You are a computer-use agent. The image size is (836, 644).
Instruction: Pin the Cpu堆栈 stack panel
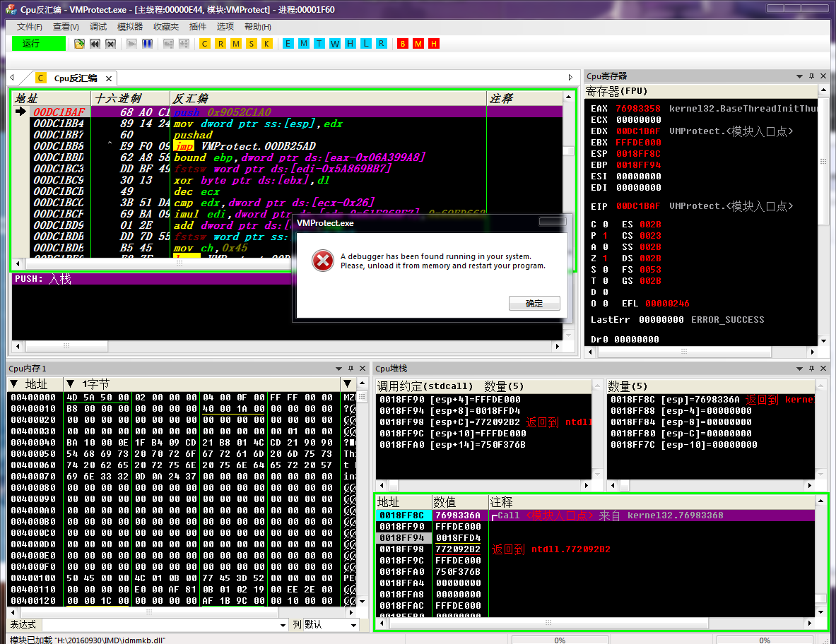(x=811, y=368)
